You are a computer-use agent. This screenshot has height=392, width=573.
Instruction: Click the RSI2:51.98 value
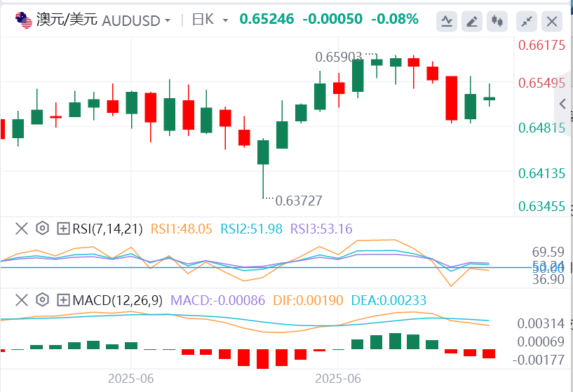click(251, 229)
